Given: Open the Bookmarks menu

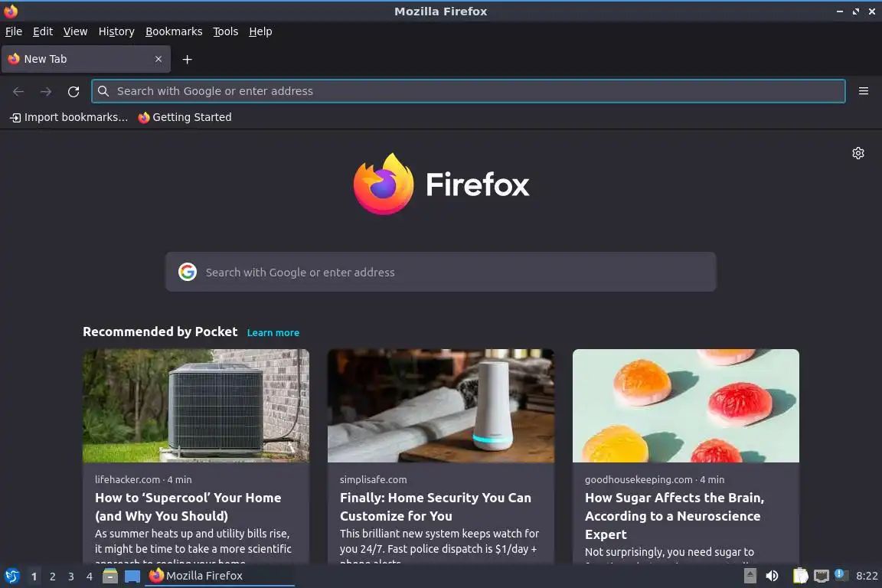Looking at the screenshot, I should click(x=174, y=31).
